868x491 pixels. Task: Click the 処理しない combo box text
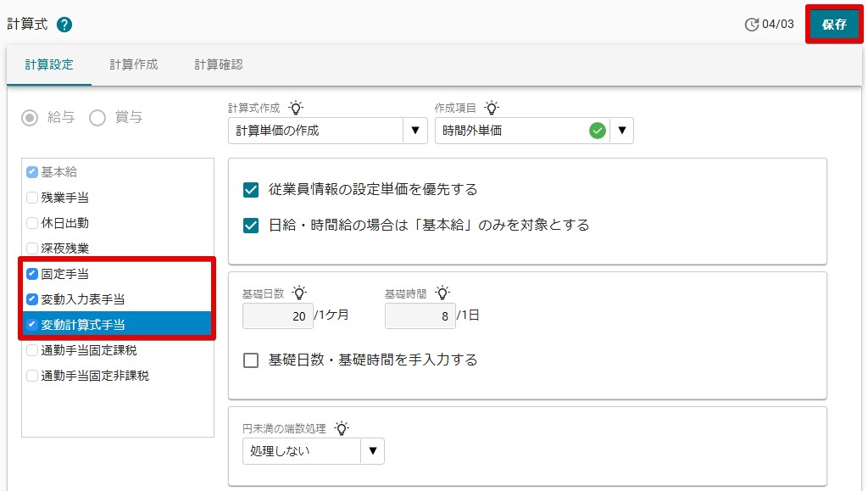(x=280, y=451)
